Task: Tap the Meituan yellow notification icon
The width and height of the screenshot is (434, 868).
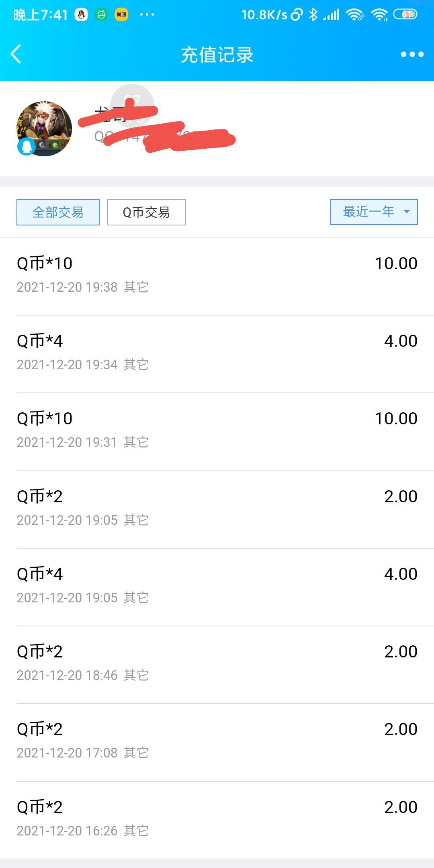Action: tap(121, 15)
